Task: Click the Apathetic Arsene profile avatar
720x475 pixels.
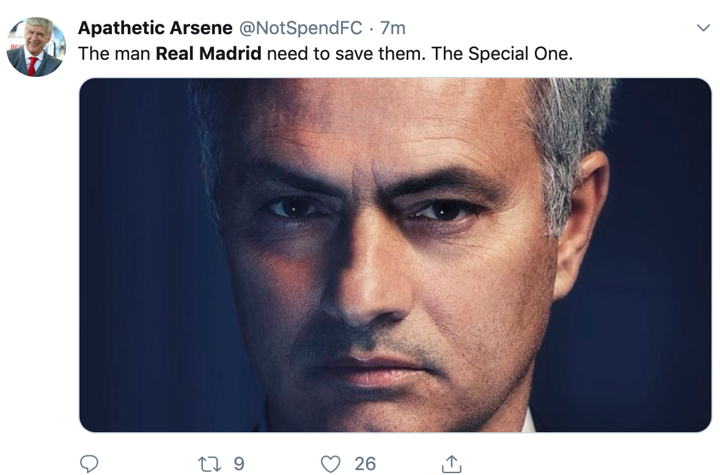Action: coord(36,47)
